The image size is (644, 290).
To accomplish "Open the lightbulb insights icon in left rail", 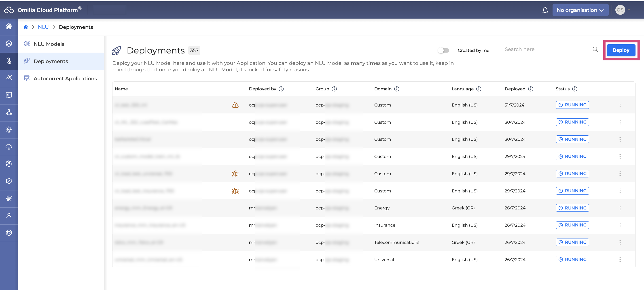I will [x=9, y=130].
